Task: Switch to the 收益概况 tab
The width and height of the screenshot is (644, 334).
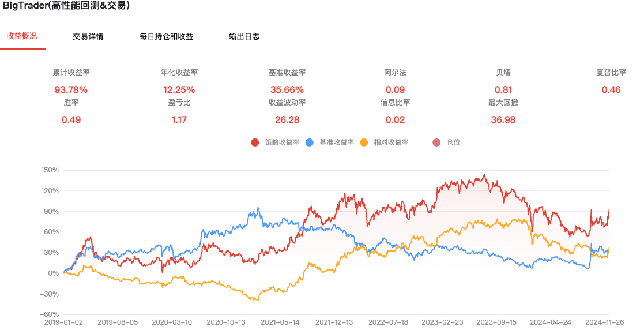Action: click(x=22, y=36)
